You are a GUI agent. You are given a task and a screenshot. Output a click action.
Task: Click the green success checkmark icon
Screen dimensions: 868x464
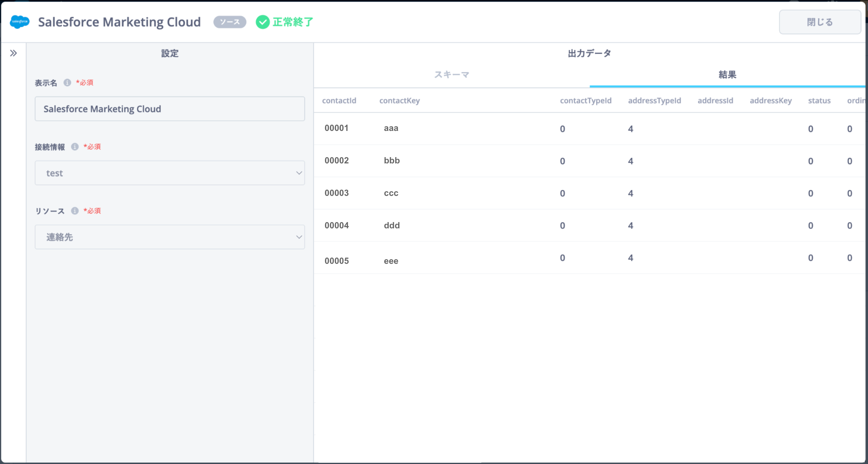pyautogui.click(x=263, y=22)
